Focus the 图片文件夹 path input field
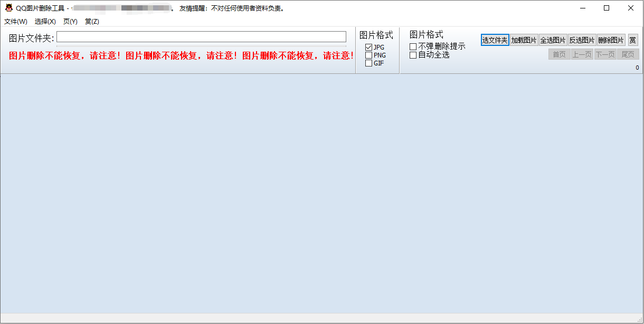Viewport: 644px width, 324px height. tap(201, 37)
